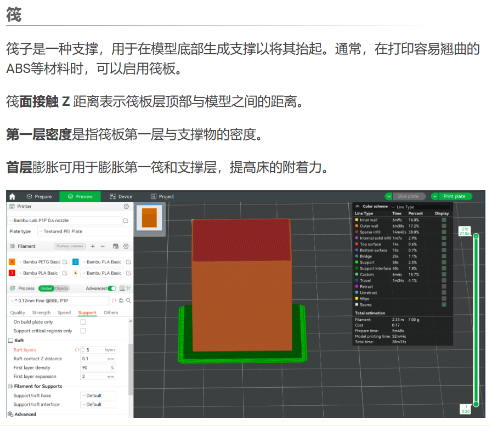Viewport: 490px width, 426px height.
Task: Switch to the Device tab
Action: pos(121,197)
